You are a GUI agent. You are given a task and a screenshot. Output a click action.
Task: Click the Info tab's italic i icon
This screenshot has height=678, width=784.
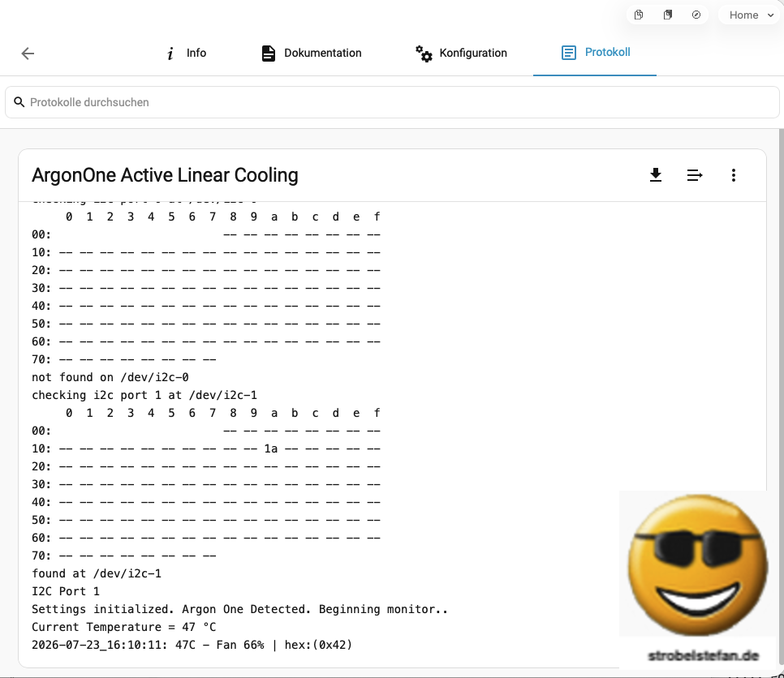click(x=170, y=54)
